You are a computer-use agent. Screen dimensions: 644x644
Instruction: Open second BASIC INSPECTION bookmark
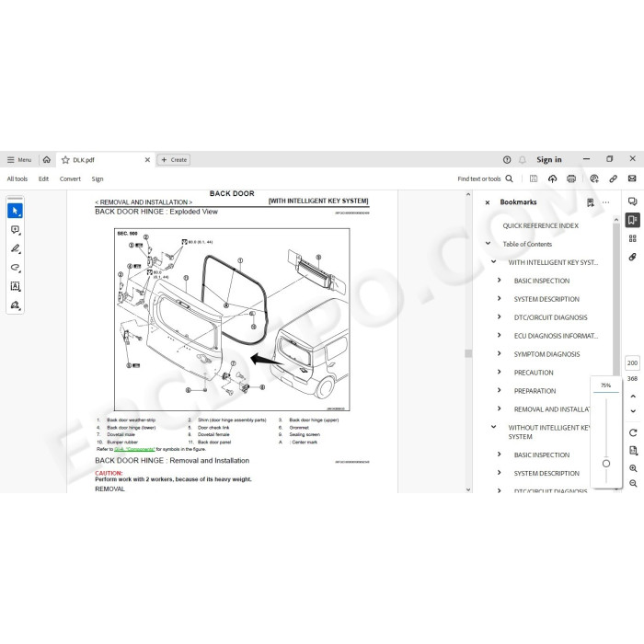pyautogui.click(x=542, y=455)
